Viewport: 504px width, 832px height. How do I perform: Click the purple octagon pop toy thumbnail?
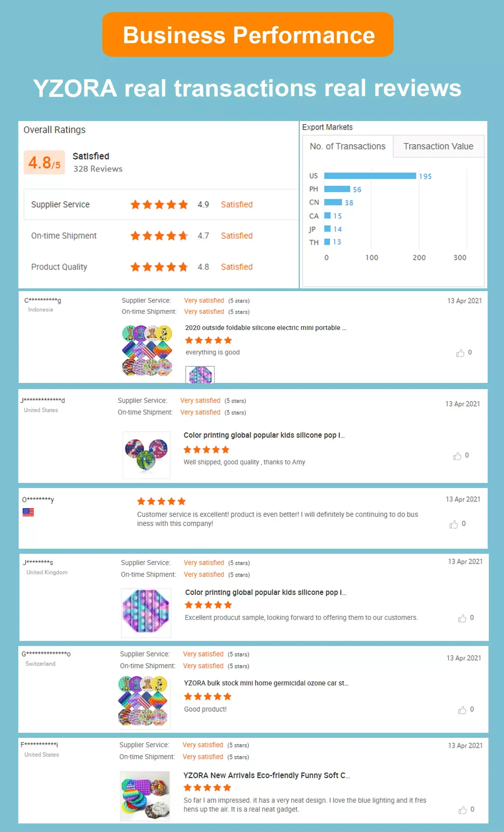(146, 613)
